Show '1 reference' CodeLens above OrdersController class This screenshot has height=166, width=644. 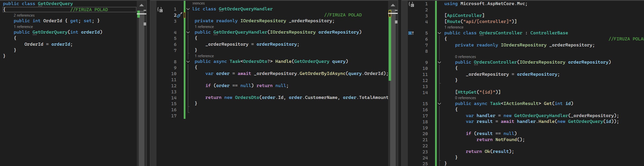click(454, 27)
